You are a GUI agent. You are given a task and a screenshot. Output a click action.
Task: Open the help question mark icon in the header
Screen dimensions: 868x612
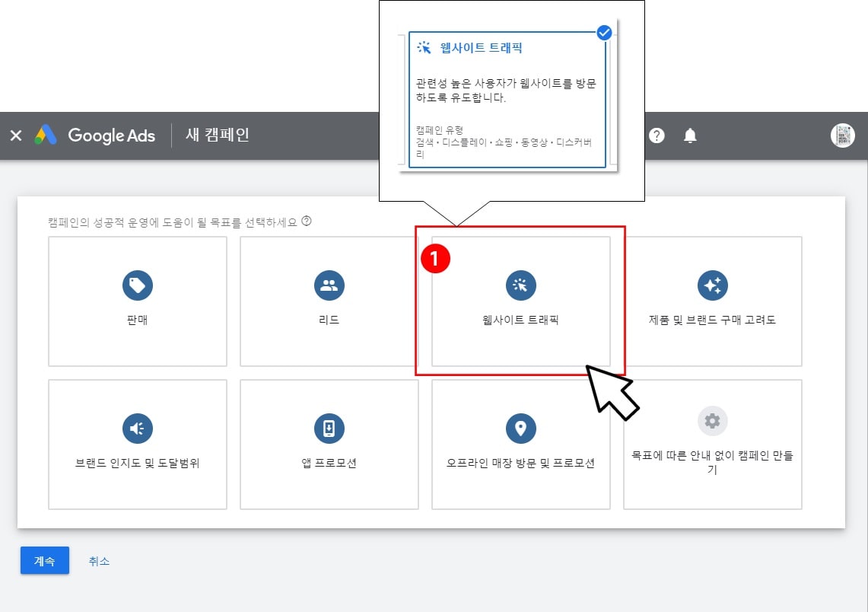(x=657, y=135)
